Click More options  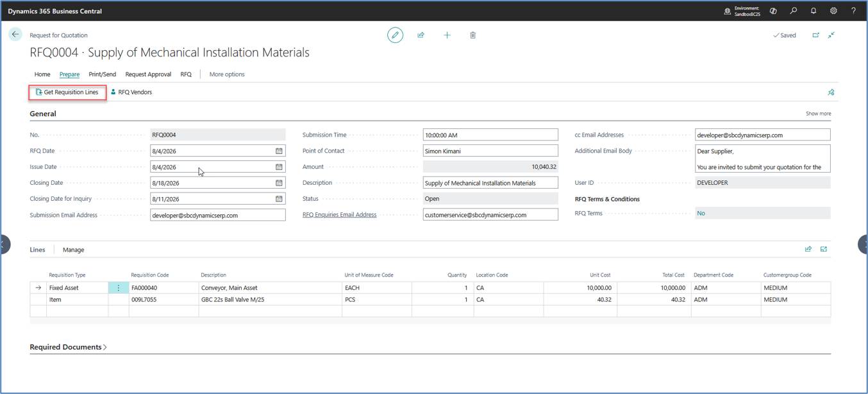[227, 74]
